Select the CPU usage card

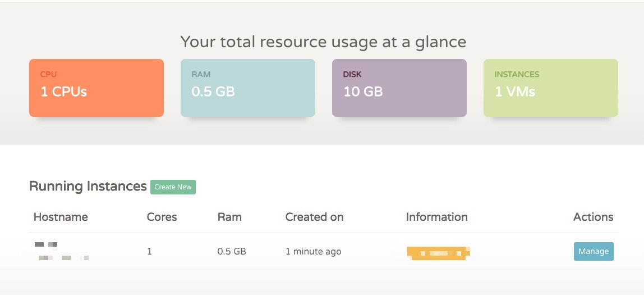point(96,88)
